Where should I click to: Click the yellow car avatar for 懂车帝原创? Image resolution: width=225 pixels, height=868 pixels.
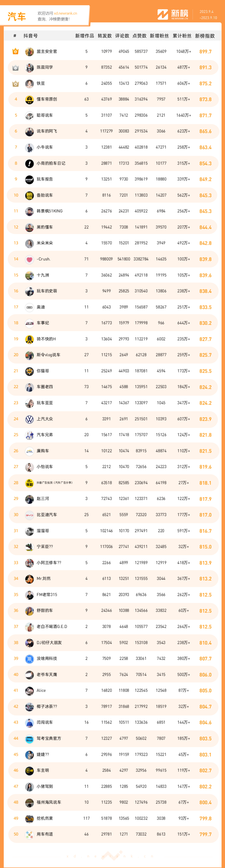(x=30, y=99)
